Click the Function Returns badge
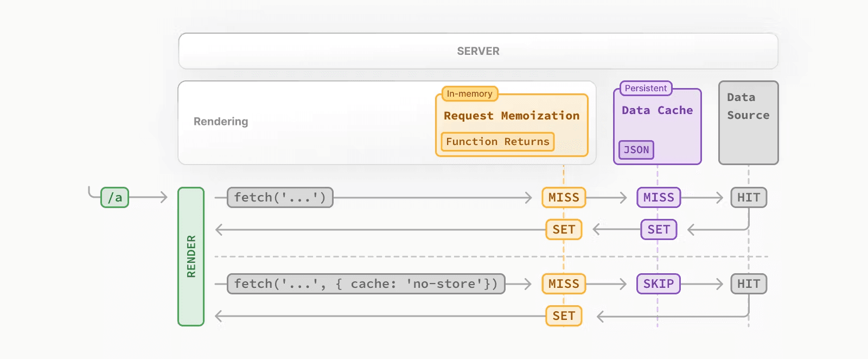The width and height of the screenshot is (868, 359). [497, 142]
